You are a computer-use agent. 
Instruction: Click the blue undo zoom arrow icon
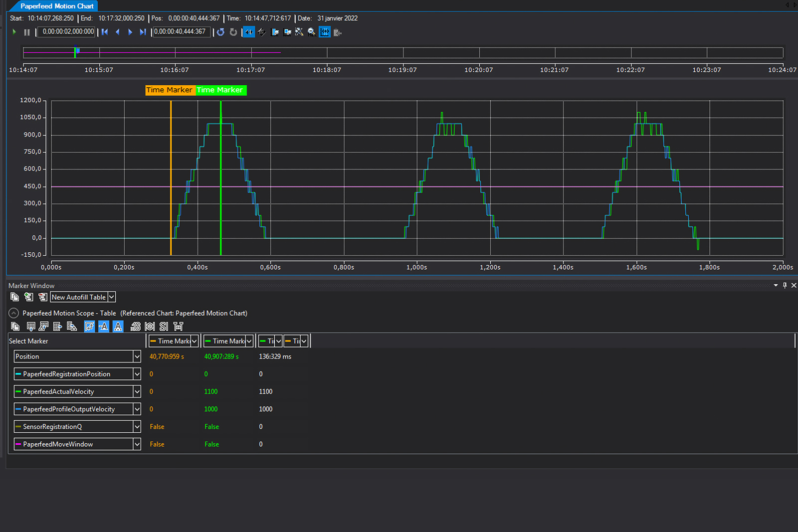click(220, 32)
